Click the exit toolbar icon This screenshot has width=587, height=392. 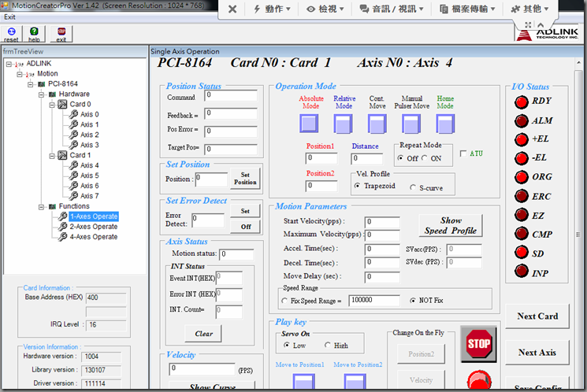click(61, 33)
